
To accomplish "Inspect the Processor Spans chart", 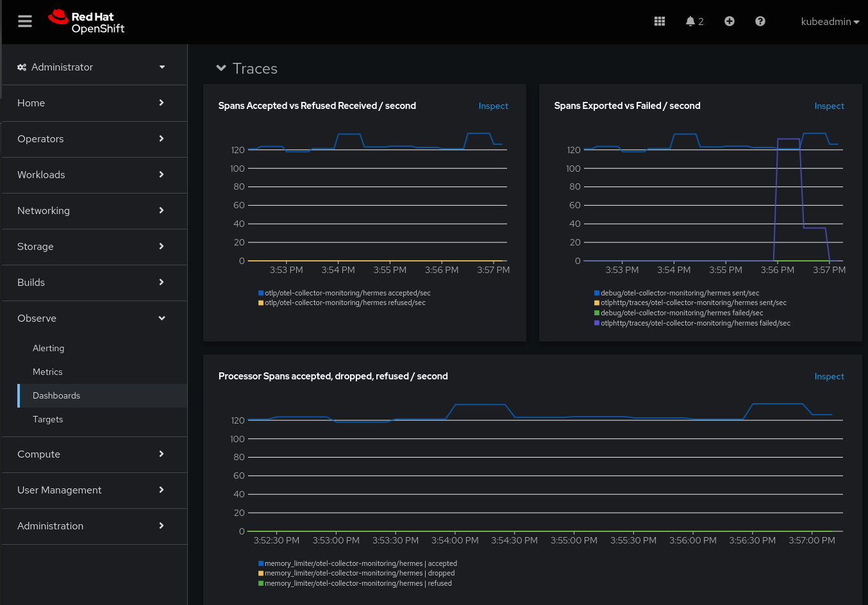I will point(829,377).
